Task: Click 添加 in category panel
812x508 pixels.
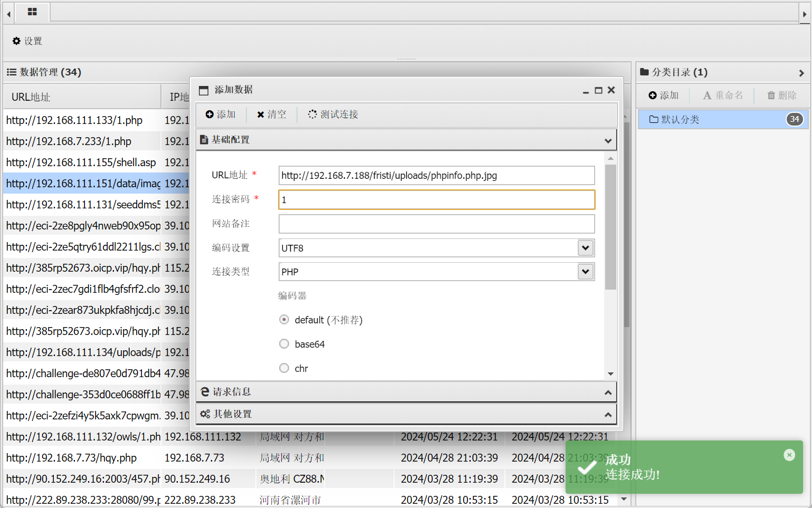Action: pyautogui.click(x=663, y=95)
